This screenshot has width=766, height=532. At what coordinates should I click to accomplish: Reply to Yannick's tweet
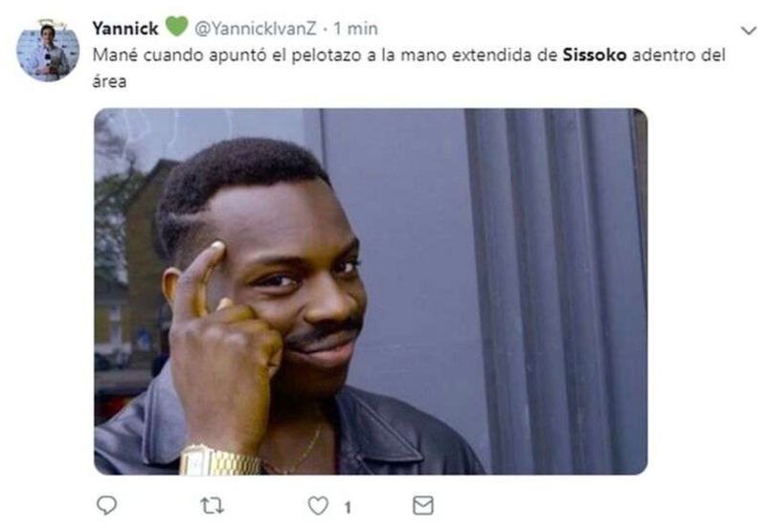[x=106, y=504]
